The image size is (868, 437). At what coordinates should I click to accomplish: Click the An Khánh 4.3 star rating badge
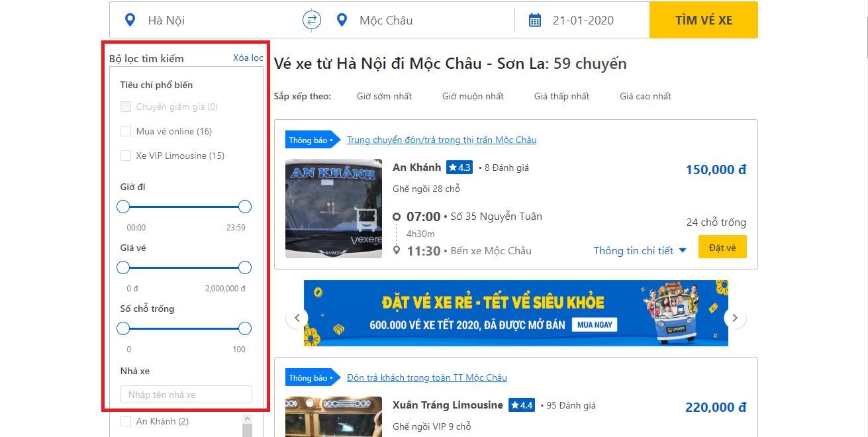459,168
